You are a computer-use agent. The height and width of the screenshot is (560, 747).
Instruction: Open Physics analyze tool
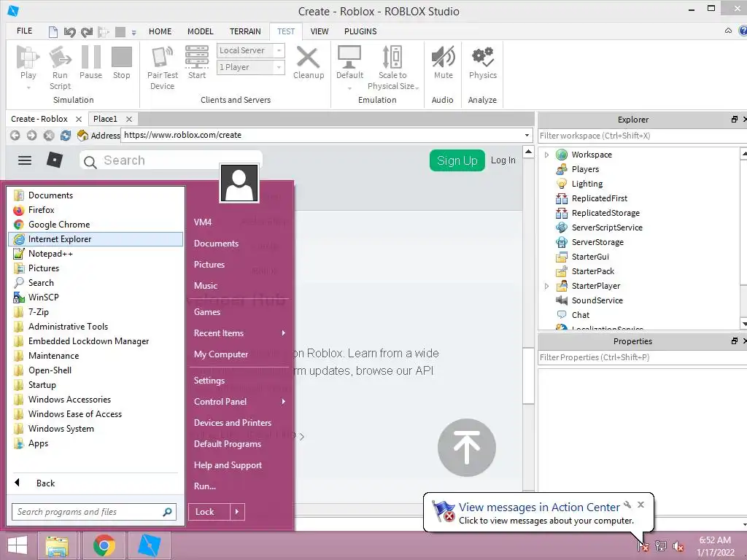483,57
